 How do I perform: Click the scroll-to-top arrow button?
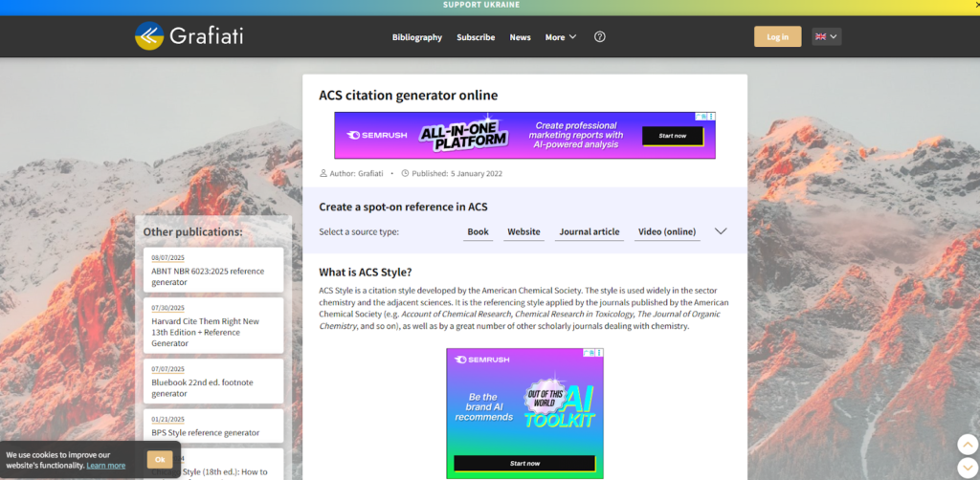(967, 444)
